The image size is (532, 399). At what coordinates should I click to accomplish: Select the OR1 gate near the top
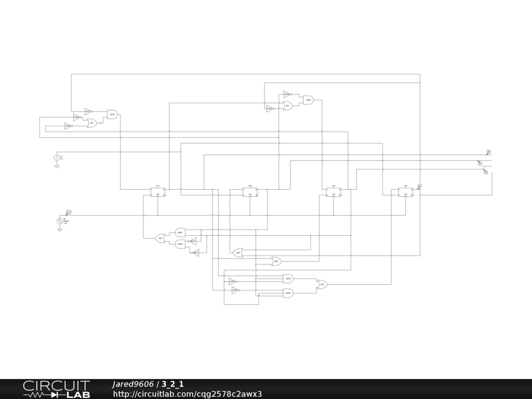(x=288, y=105)
